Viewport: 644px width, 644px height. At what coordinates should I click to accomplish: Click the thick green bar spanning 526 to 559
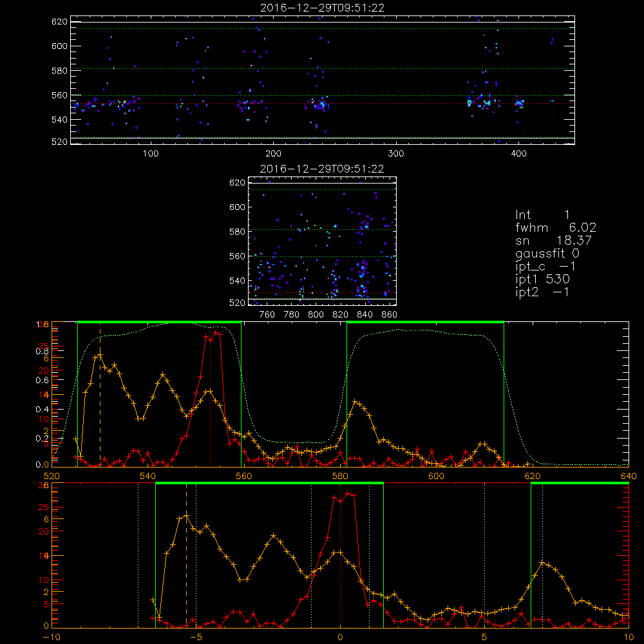coord(159,323)
